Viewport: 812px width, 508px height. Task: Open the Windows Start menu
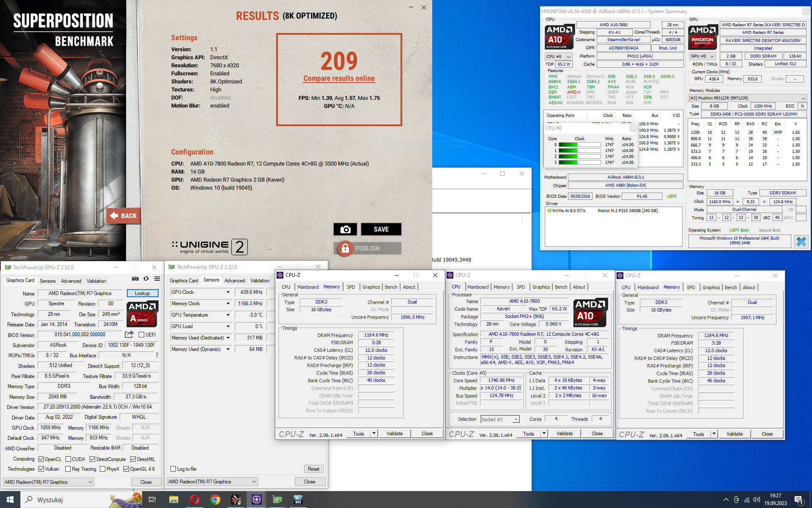(10, 500)
